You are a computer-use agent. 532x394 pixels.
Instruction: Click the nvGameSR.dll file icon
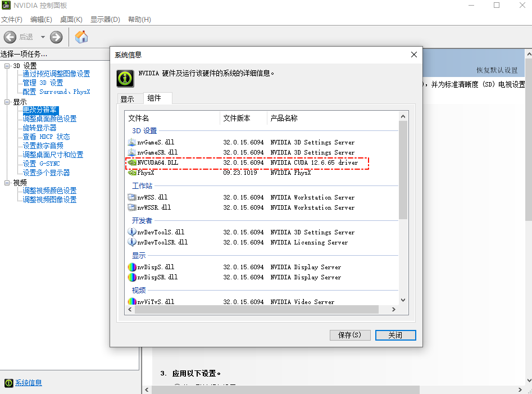coord(131,152)
